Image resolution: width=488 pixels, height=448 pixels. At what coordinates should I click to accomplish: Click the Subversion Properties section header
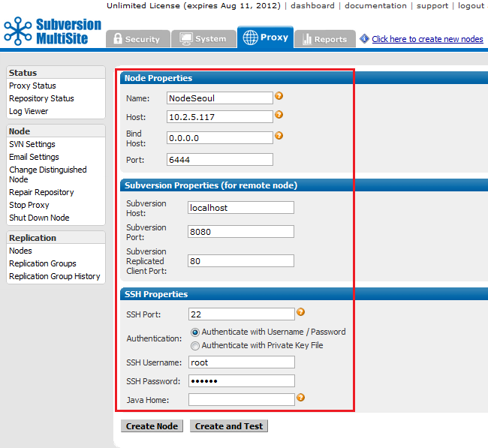tap(304, 185)
